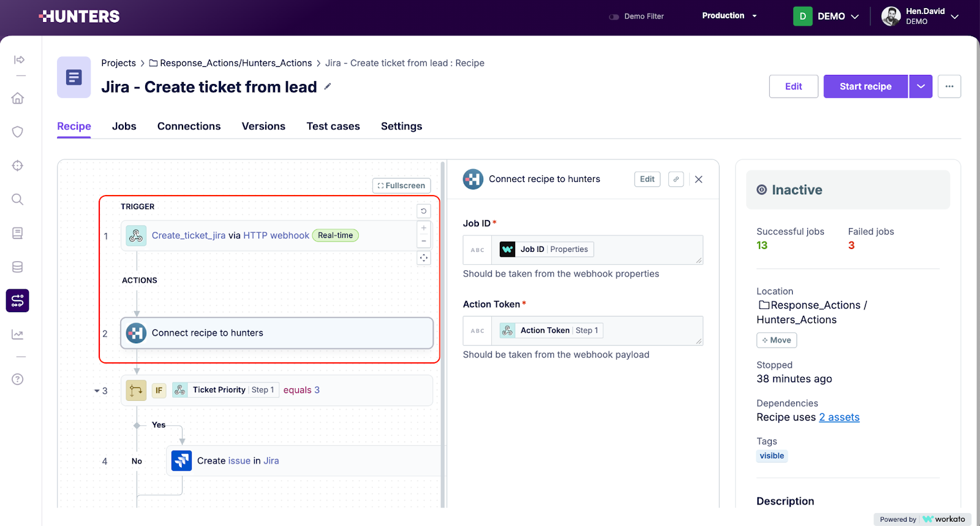Viewport: 980px width, 526px height.
Task: Open the 2 assets dependencies link
Action: (839, 417)
